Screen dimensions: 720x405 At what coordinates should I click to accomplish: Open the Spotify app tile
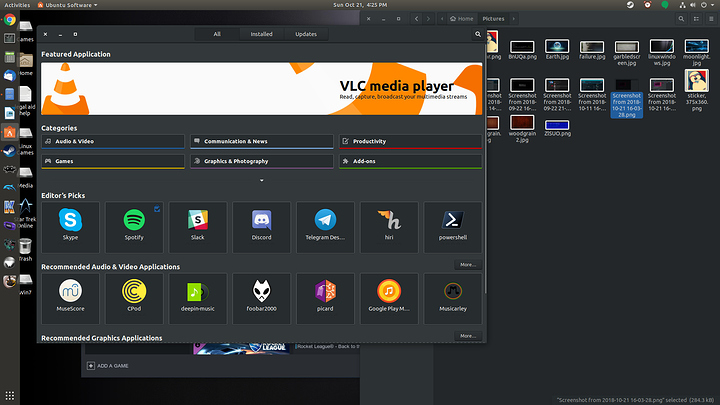[133, 226]
